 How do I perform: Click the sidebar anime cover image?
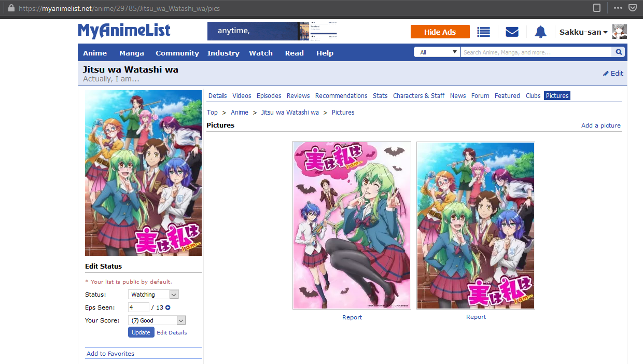pos(143,173)
